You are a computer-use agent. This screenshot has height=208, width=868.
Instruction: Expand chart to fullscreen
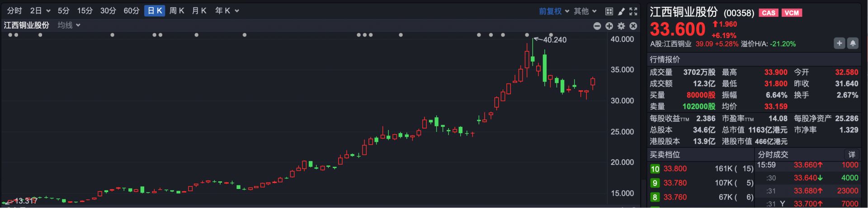633,11
